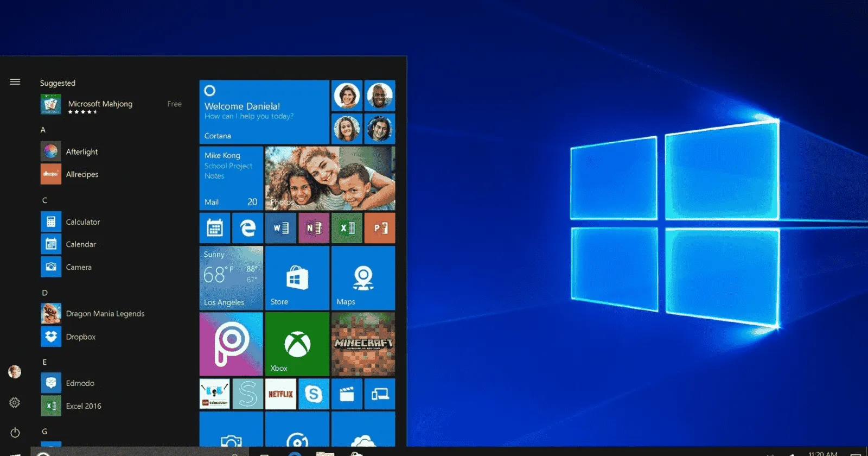Open the OneNote tile
Image resolution: width=868 pixels, height=456 pixels.
(x=314, y=228)
